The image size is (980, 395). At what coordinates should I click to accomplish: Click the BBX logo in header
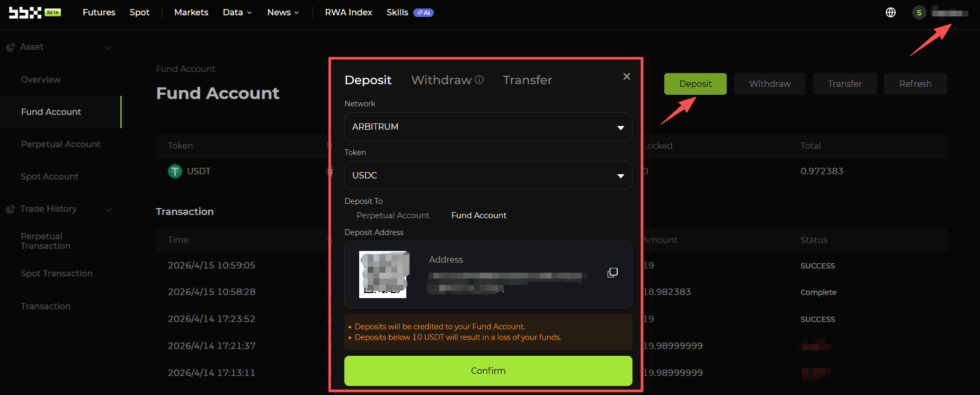(25, 13)
